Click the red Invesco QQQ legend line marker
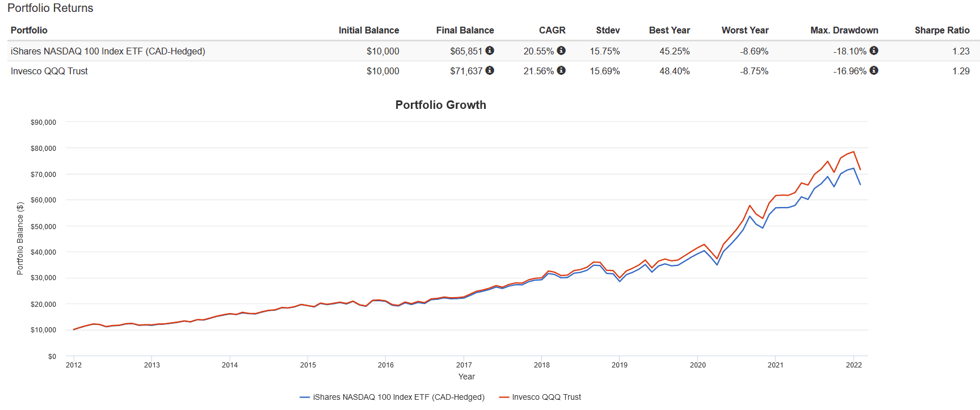This screenshot has height=410, width=980. click(504, 397)
